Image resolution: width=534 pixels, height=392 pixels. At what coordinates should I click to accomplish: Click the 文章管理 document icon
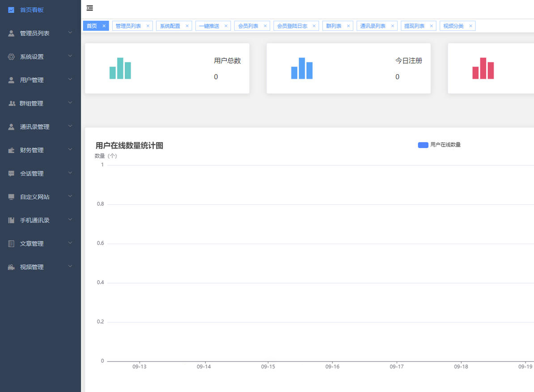coord(11,244)
